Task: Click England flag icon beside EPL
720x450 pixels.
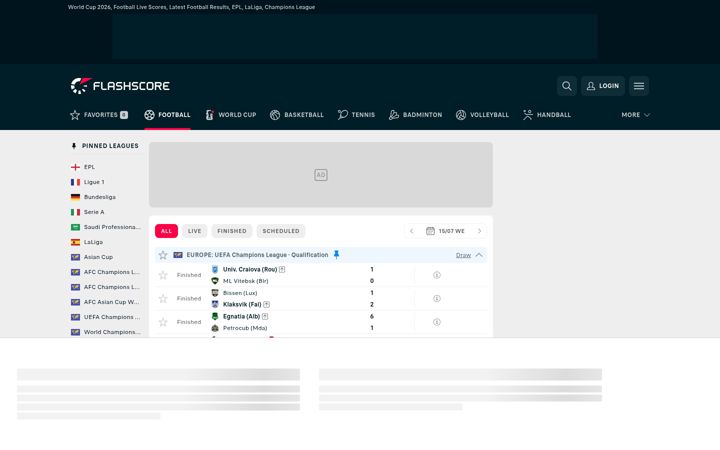Action: click(75, 167)
